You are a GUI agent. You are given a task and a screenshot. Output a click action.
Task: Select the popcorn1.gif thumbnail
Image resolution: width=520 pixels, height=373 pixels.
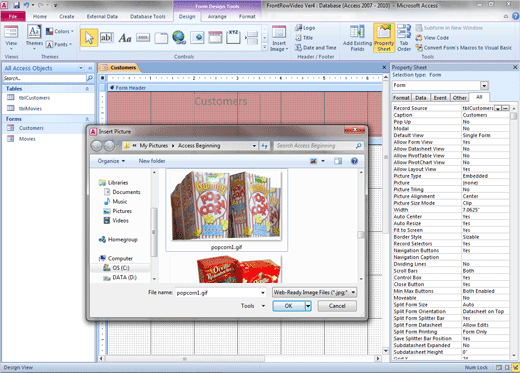[x=226, y=210]
